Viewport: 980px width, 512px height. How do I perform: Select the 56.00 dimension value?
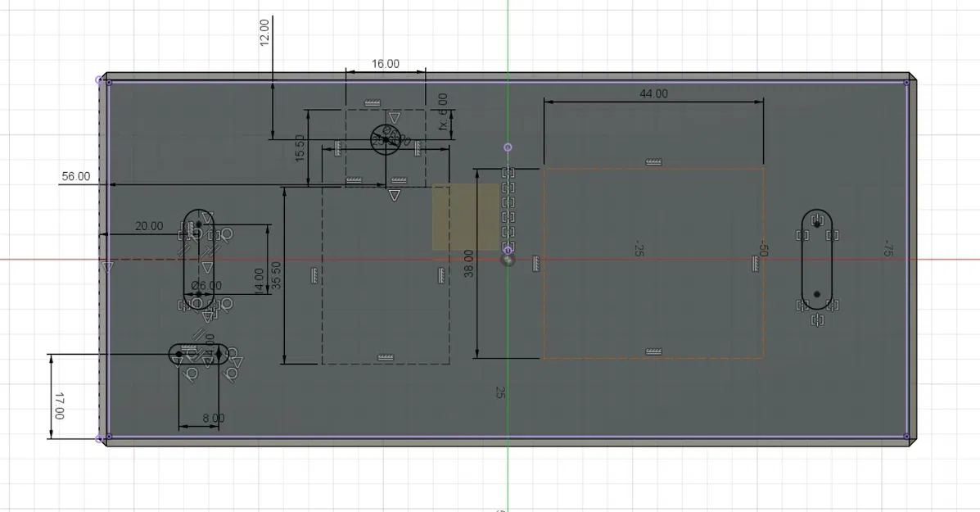75,176
